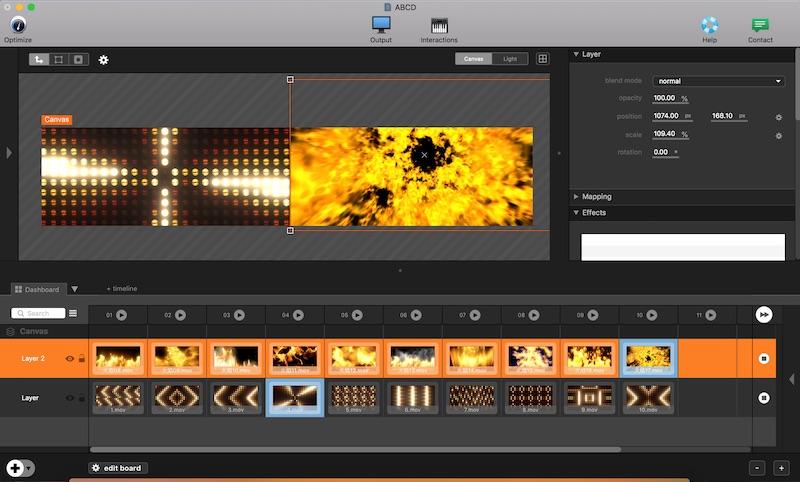The image size is (800, 482).
Task: Expand the Mapping section
Action: 576,196
